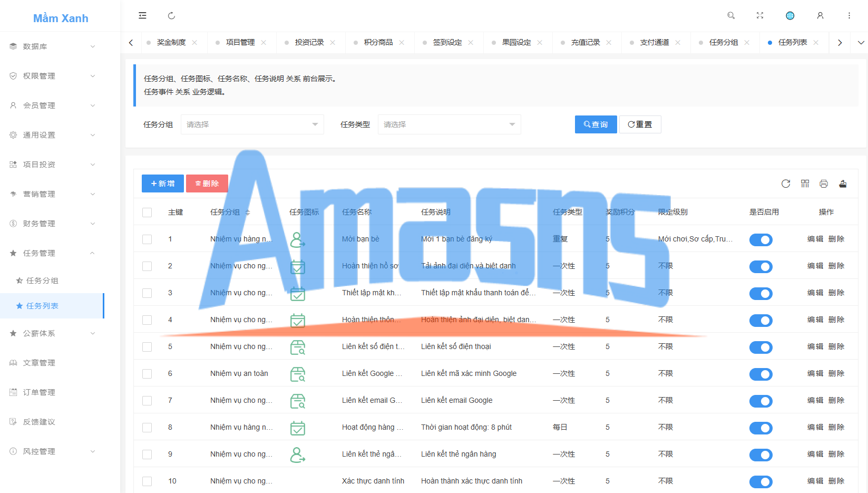Open the vertical three-dot more menu
868x493 pixels.
(849, 16)
